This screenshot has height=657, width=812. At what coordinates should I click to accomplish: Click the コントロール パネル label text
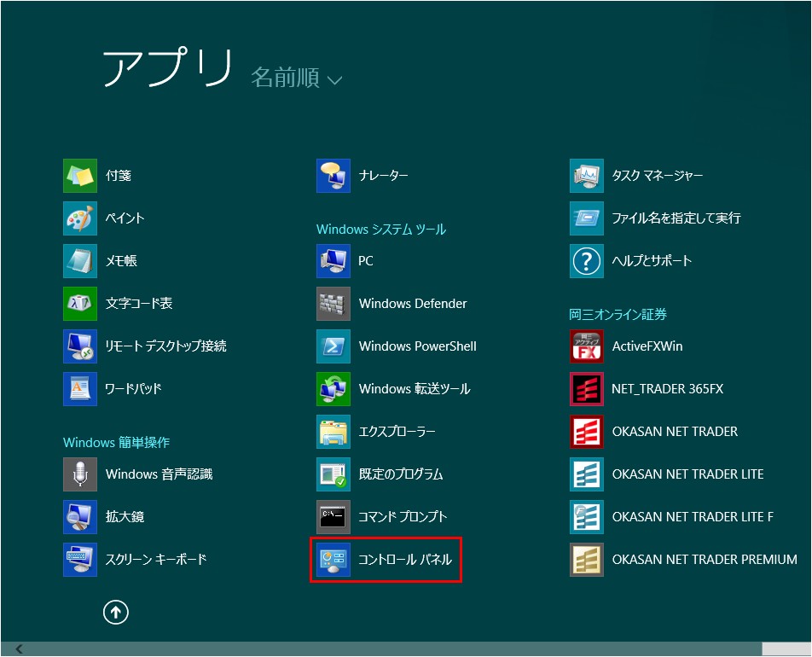pyautogui.click(x=405, y=560)
